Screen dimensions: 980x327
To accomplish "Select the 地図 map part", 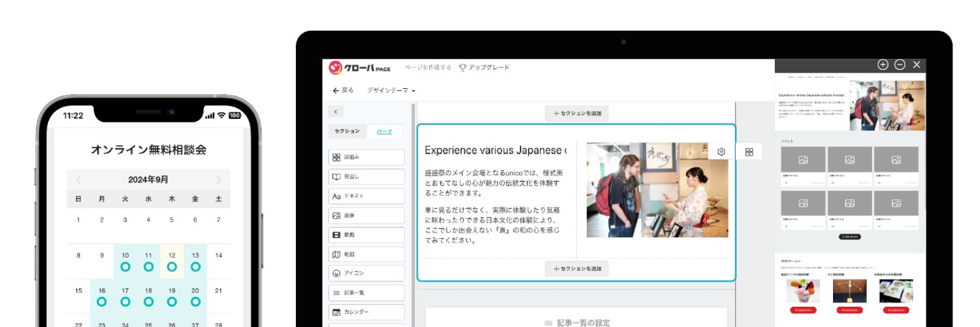I will point(367,254).
